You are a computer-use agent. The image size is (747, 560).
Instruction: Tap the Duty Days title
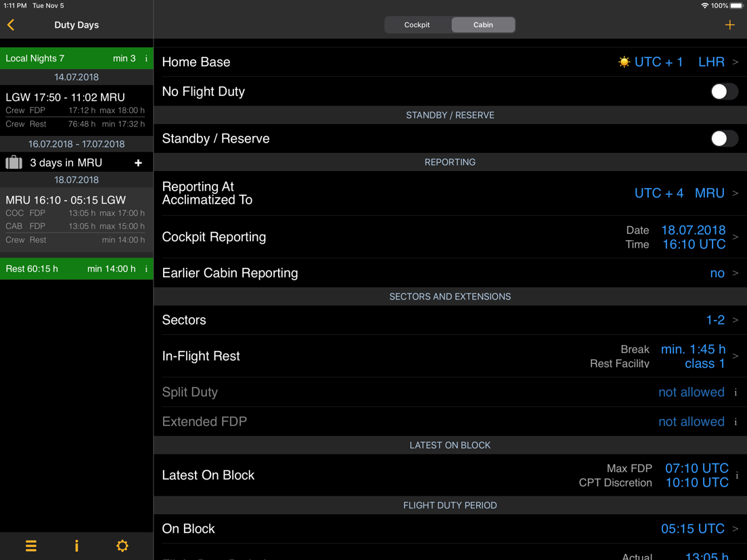pyautogui.click(x=76, y=25)
